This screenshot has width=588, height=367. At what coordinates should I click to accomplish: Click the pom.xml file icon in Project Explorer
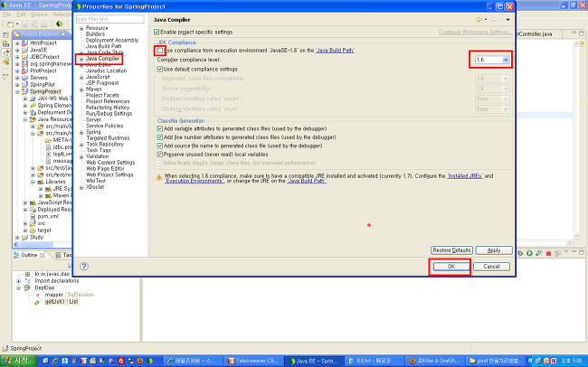pos(33,216)
